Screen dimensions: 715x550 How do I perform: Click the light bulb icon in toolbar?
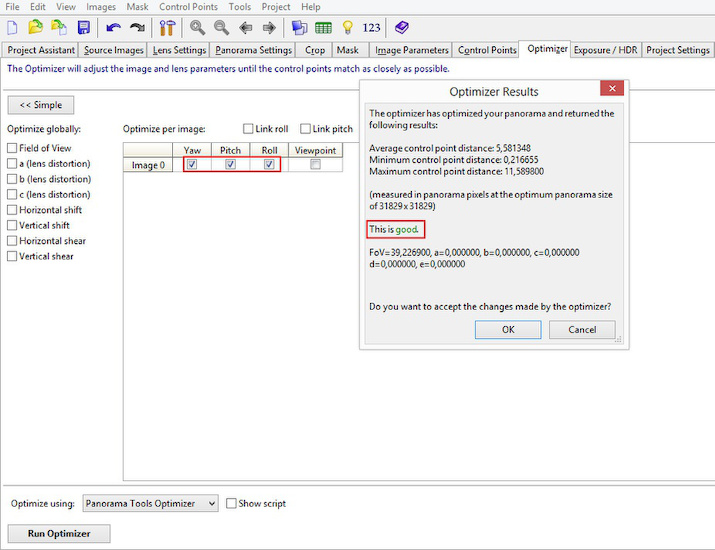pyautogui.click(x=347, y=27)
